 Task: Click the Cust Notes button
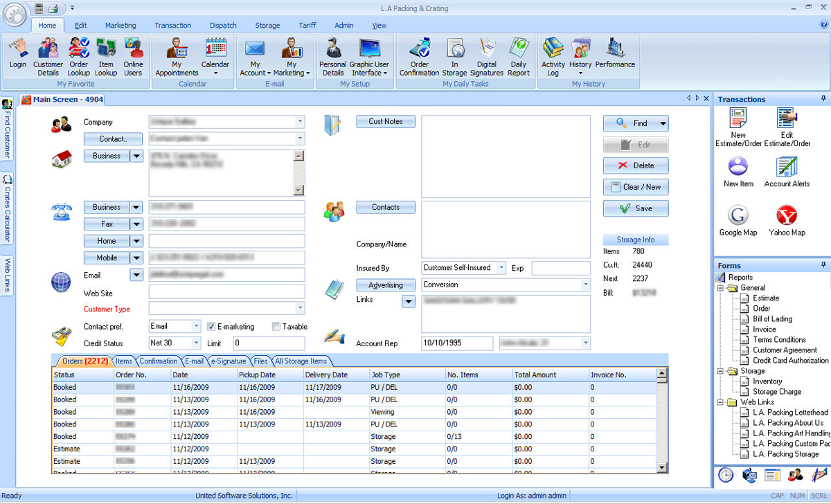click(386, 121)
